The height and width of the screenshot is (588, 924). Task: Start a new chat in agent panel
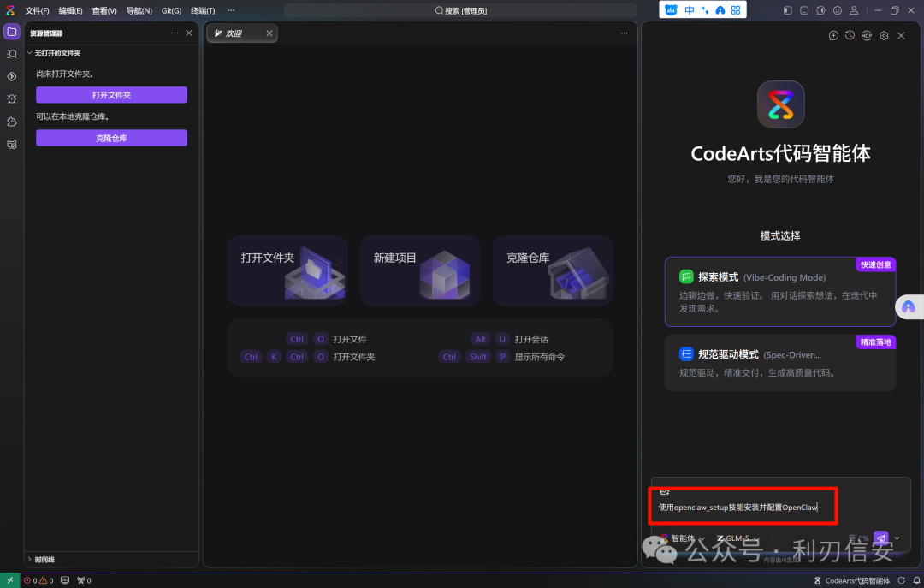click(833, 35)
